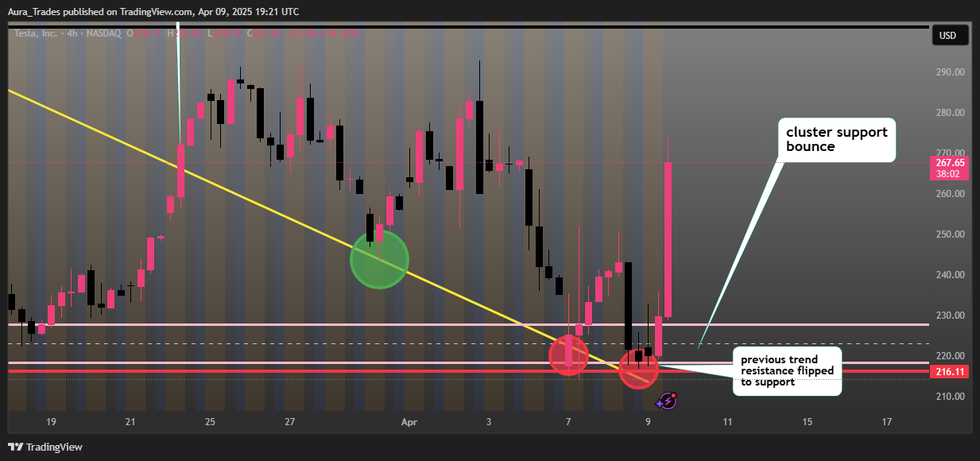Click the Tesla, Inc. symbol title
Viewport: 980px width, 461px height.
point(37,33)
